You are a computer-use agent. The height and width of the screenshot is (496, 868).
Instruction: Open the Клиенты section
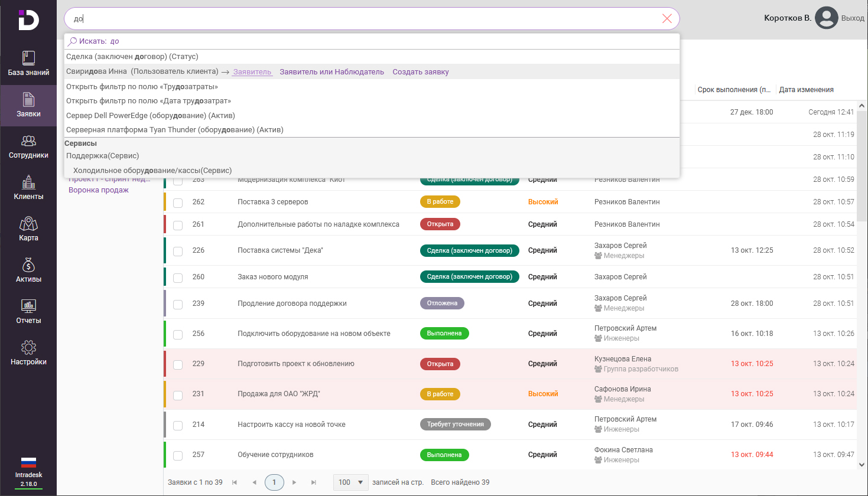click(x=28, y=188)
